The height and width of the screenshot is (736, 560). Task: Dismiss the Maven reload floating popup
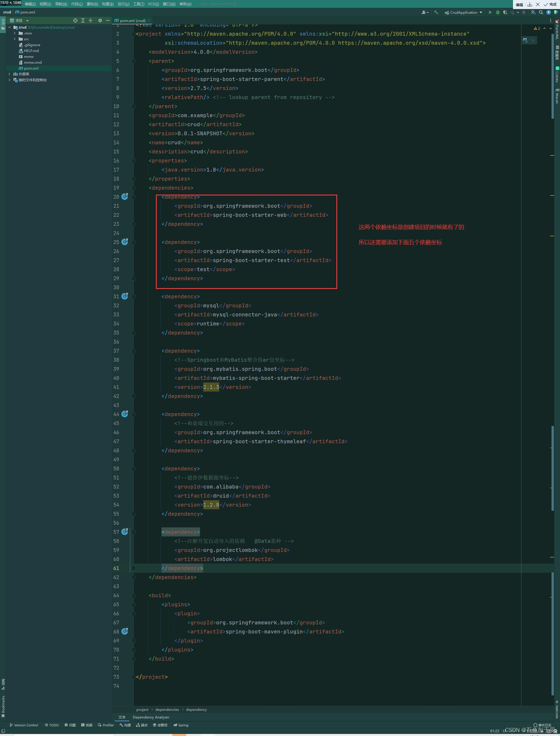pyautogui.click(x=533, y=40)
